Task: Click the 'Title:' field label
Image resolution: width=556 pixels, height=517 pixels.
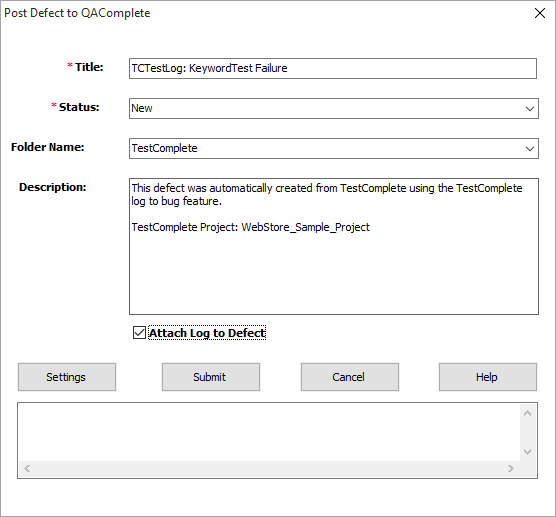Action: coord(89,67)
